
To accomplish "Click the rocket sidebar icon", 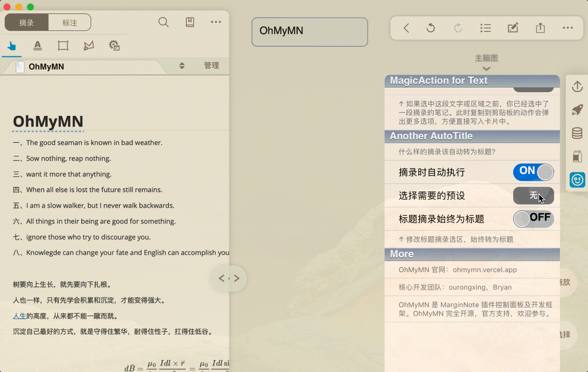I will 577,110.
